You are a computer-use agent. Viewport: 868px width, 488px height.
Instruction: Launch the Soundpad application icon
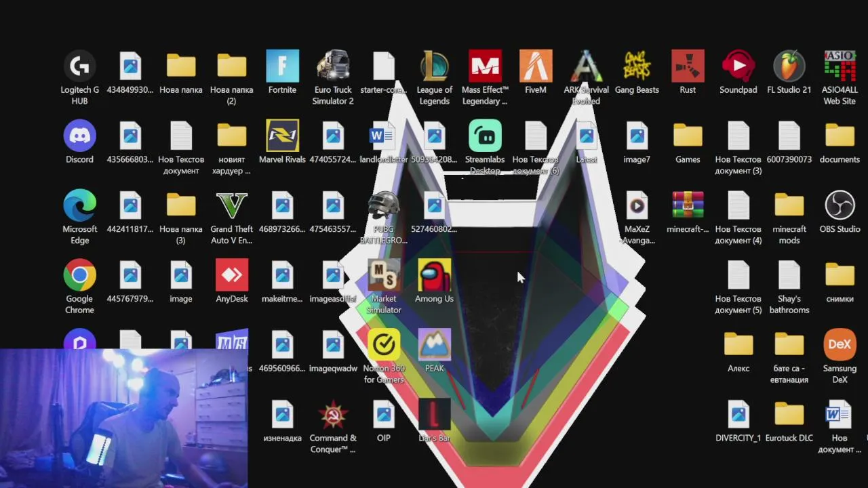coord(738,72)
